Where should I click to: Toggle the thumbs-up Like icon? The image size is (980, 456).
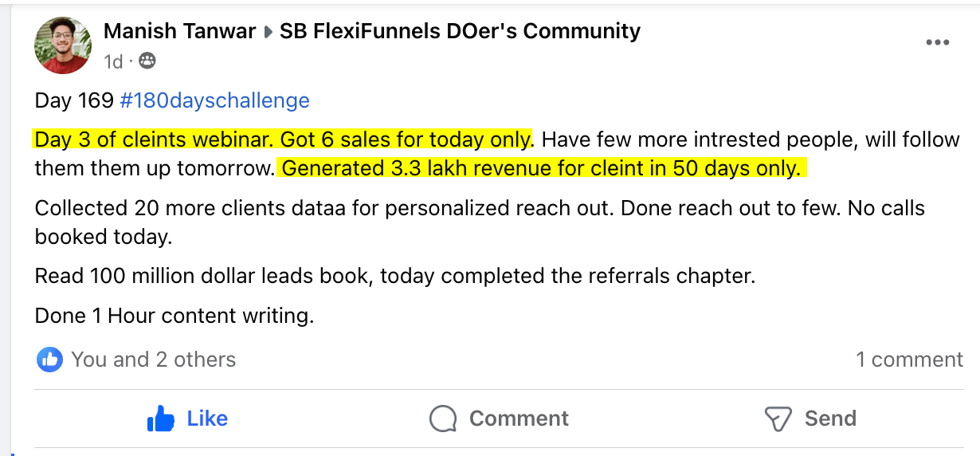pyautogui.click(x=161, y=419)
